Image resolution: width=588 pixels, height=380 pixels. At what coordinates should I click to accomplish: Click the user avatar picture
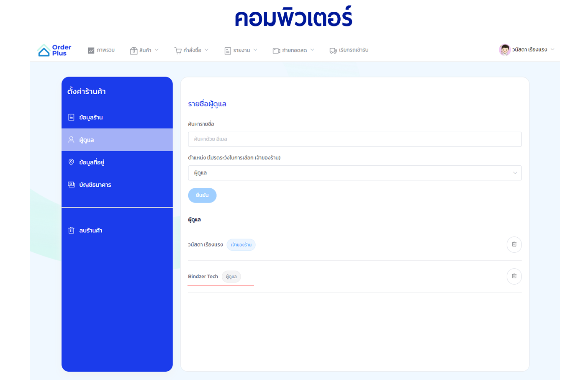tap(505, 50)
